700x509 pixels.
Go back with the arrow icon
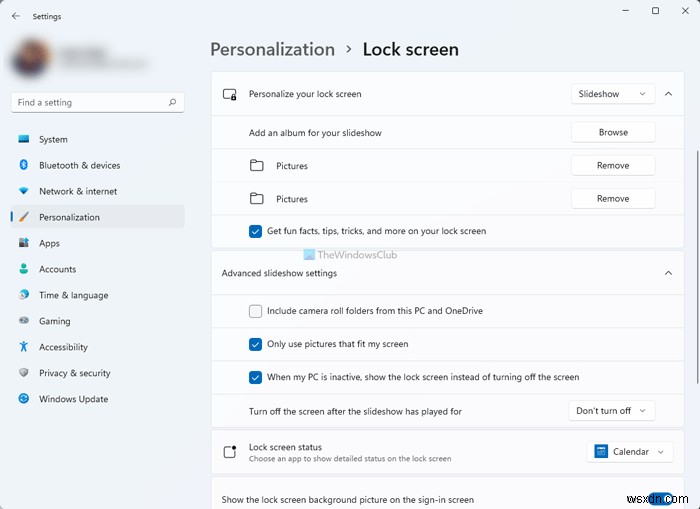coord(16,16)
